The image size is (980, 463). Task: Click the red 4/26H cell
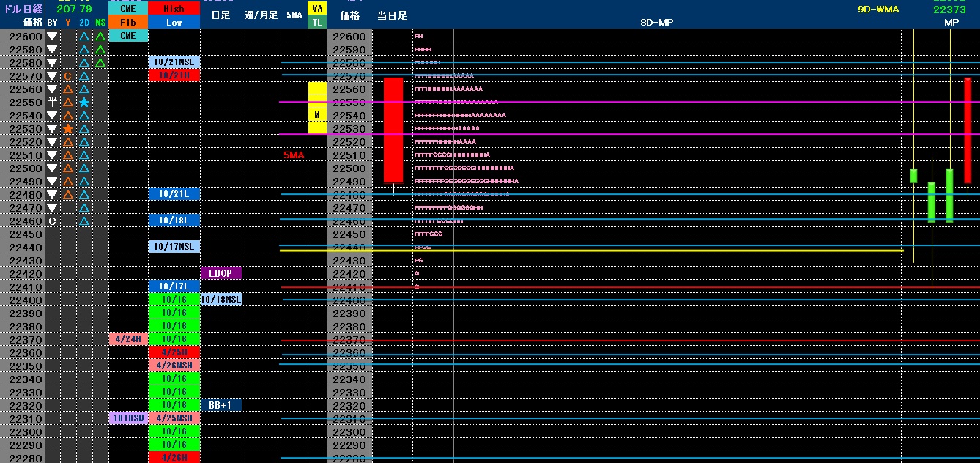174,458
